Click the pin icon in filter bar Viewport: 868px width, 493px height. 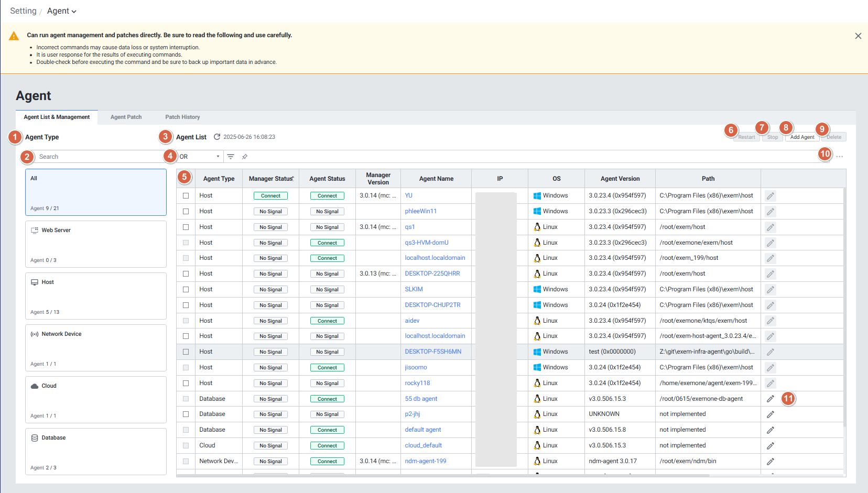click(245, 157)
